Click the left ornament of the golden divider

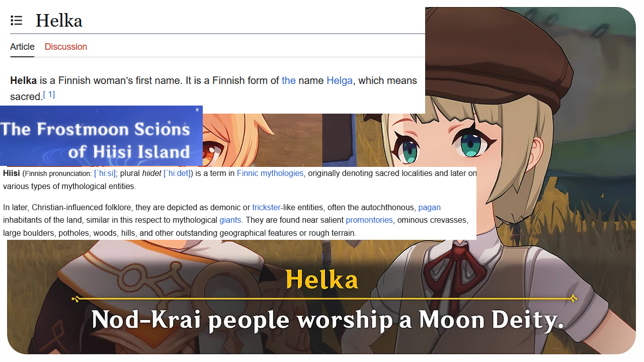coord(76,299)
